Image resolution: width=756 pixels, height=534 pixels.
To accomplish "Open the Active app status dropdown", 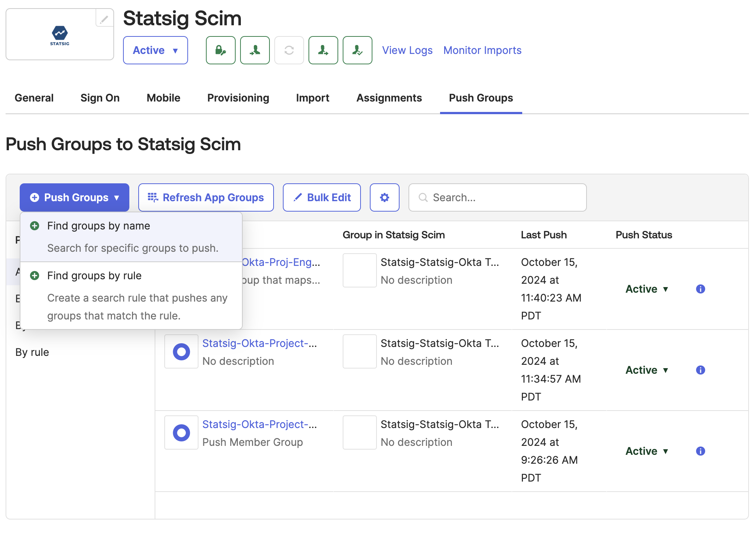I will coord(155,50).
